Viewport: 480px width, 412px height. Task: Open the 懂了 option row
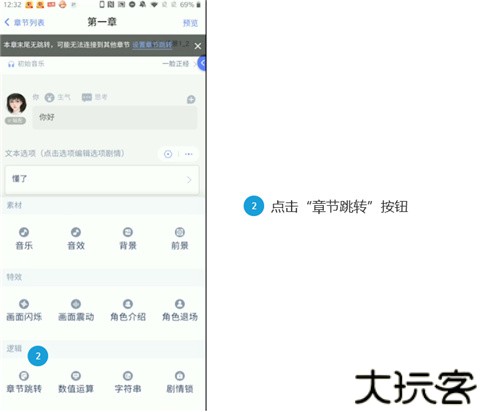102,179
